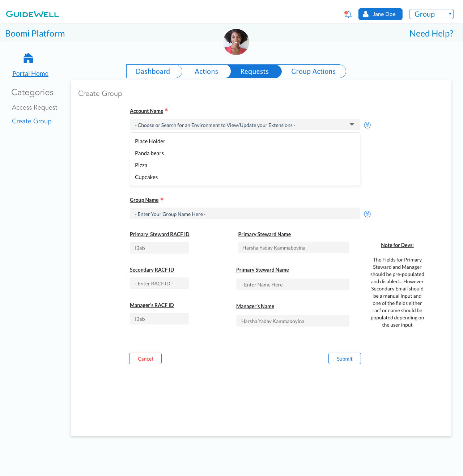Go to Portal Home link

30,74
